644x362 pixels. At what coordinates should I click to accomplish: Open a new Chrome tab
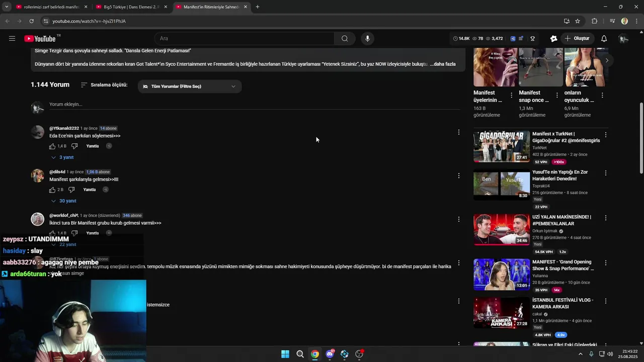258,7
